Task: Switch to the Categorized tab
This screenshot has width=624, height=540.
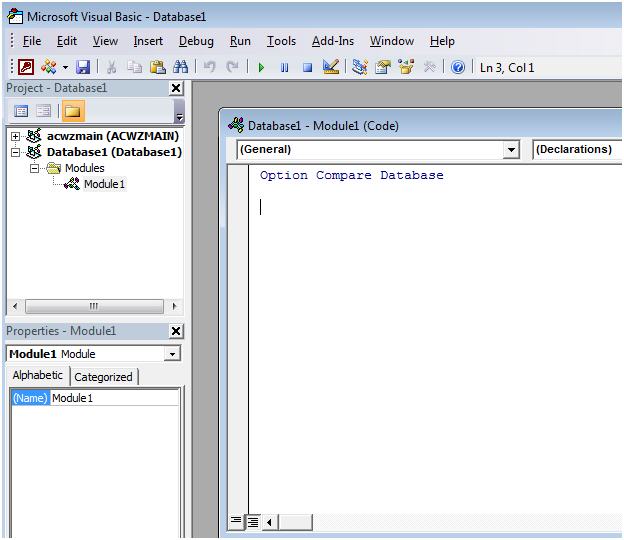Action: (x=103, y=377)
